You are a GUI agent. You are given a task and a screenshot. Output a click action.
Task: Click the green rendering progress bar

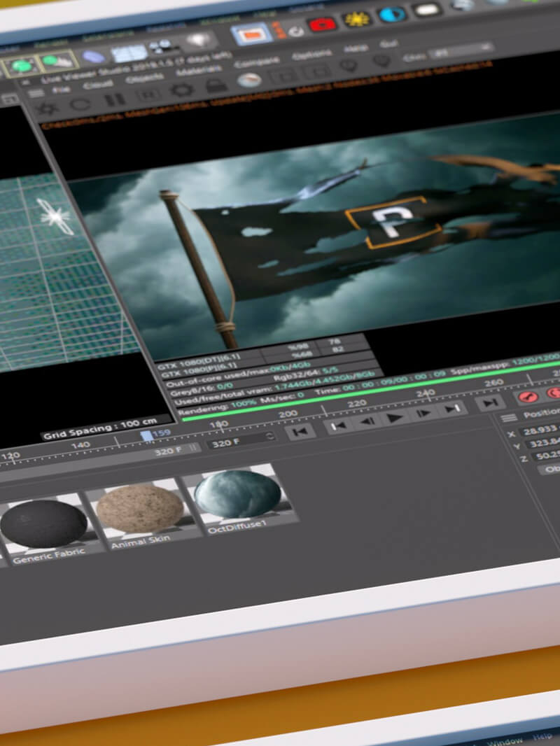coord(371,391)
